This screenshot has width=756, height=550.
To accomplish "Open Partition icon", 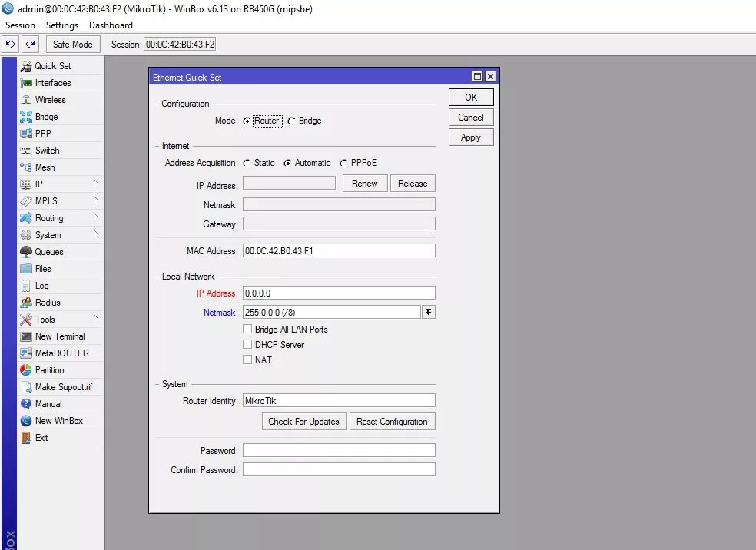I will click(x=25, y=370).
